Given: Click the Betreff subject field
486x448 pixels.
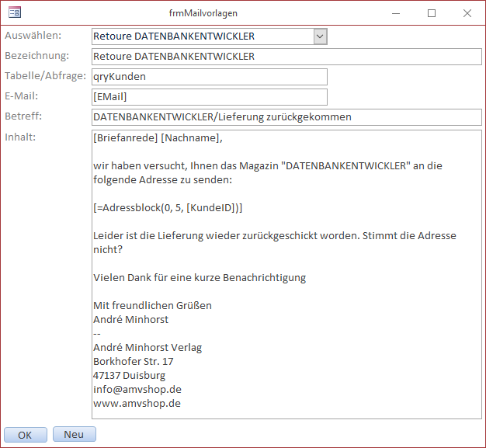Looking at the screenshot, I should [286, 117].
